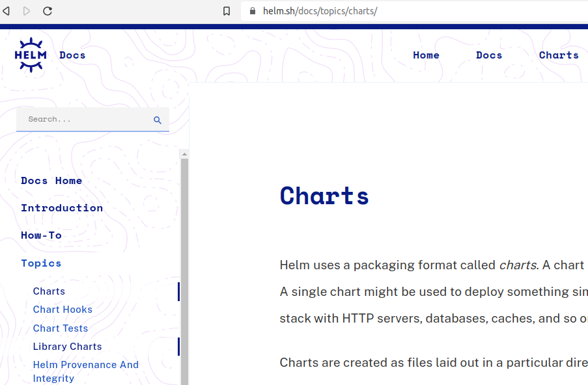The width and height of the screenshot is (588, 385).
Task: Expand the How-To section
Action: click(41, 235)
